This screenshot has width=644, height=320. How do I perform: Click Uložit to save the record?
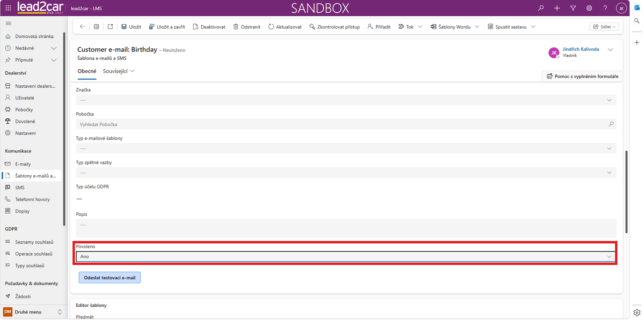pyautogui.click(x=131, y=27)
